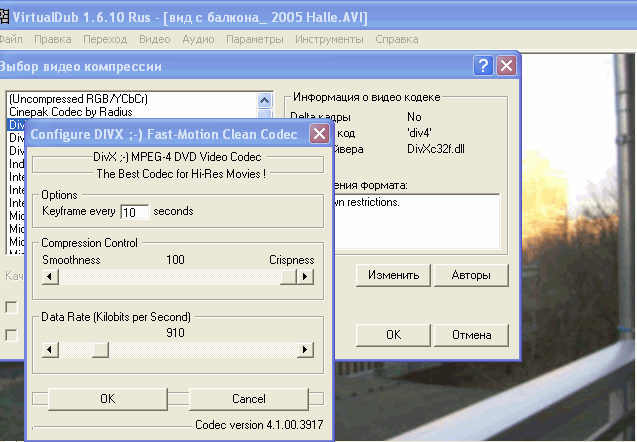Click OK in compression selection dialog
637x442 pixels.
point(393,335)
